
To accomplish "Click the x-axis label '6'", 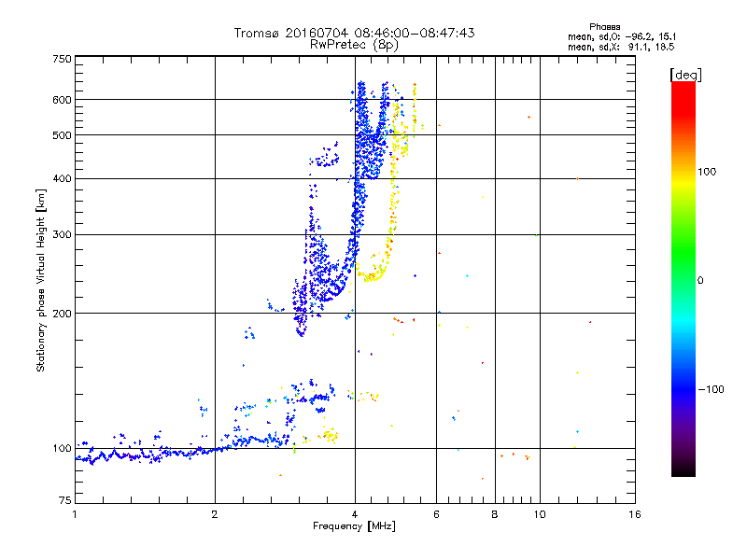I will point(436,514).
